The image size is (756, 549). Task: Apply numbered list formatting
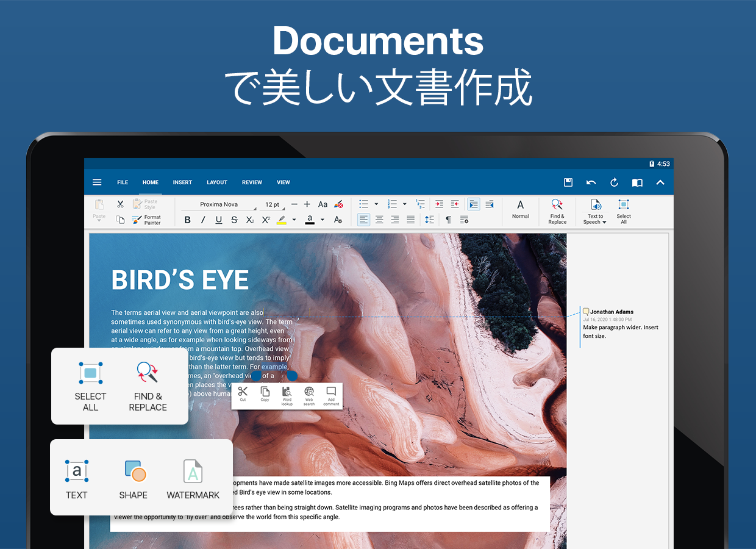(x=392, y=204)
